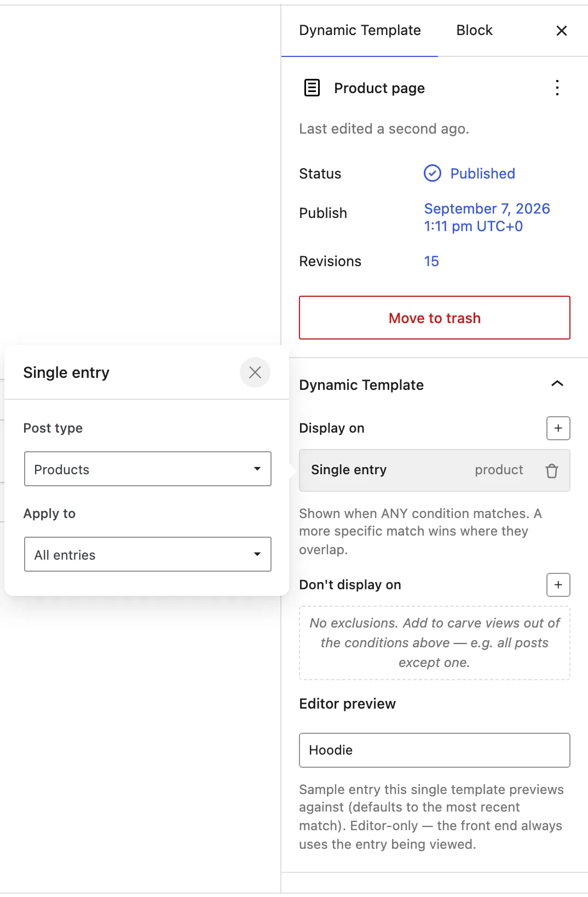Select the Single entry condition row
Image resolution: width=588 pixels, height=897 pixels.
(435, 470)
